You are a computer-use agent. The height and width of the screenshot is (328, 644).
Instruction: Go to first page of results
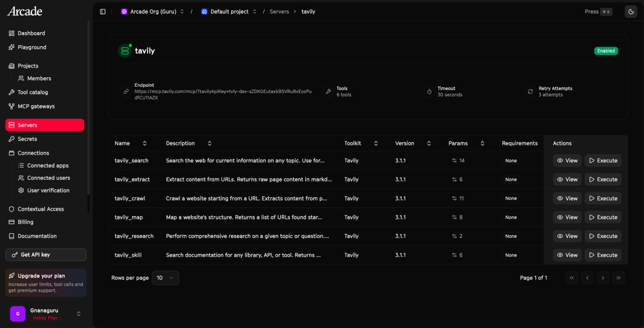tap(572, 278)
